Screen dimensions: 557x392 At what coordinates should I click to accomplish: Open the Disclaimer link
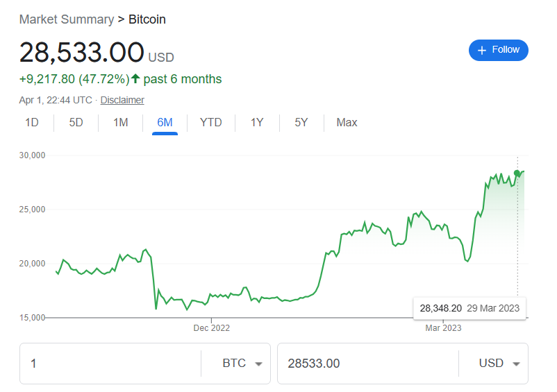click(x=122, y=100)
